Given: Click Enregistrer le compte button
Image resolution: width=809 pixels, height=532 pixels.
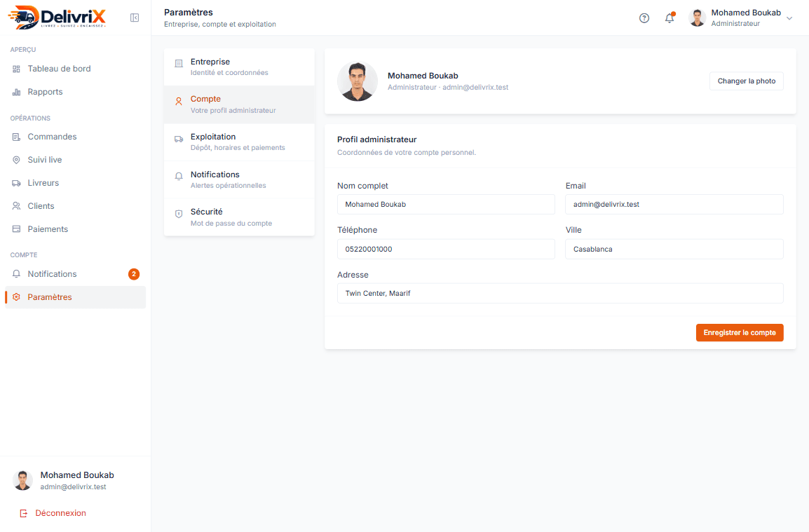Looking at the screenshot, I should [740, 333].
